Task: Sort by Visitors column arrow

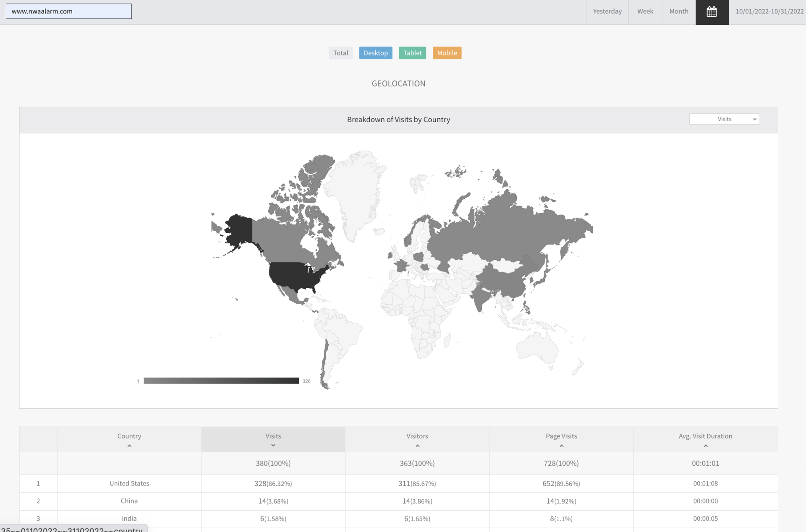Action: (x=417, y=446)
